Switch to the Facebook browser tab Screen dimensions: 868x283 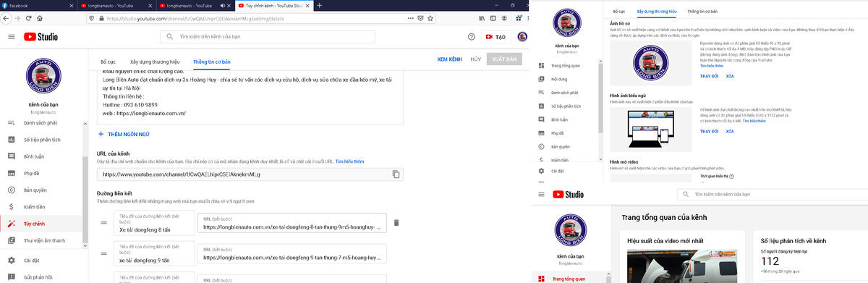(38, 5)
